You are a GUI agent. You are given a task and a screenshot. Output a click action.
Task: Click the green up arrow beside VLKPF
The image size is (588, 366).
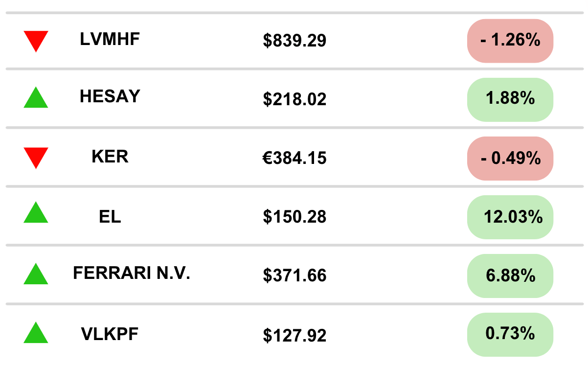[x=36, y=332]
